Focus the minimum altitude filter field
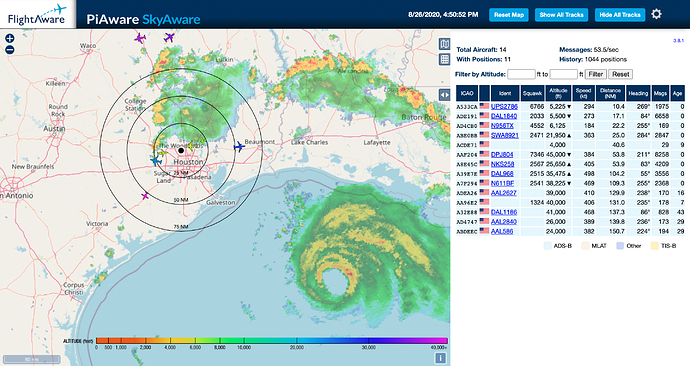 [x=521, y=74]
